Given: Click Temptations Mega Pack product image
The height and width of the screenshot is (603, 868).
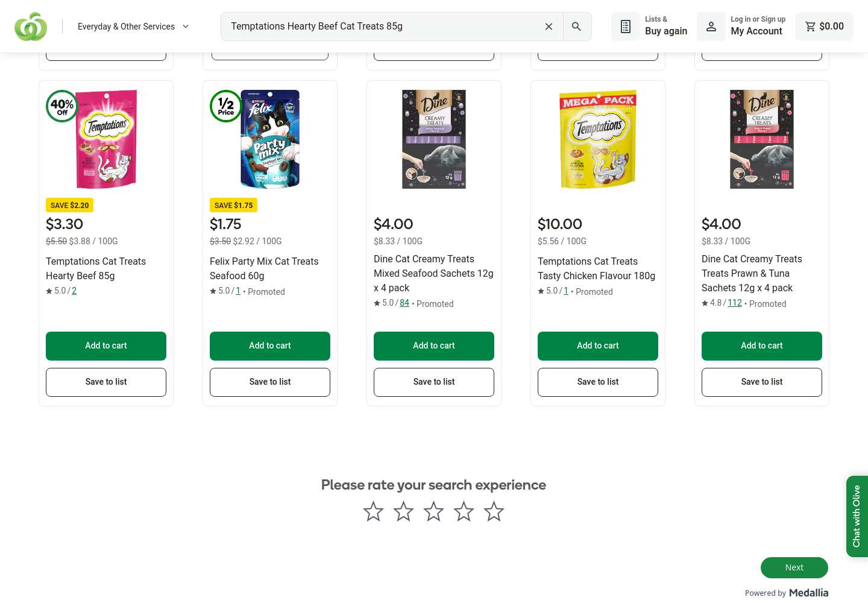Looking at the screenshot, I should tap(598, 139).
